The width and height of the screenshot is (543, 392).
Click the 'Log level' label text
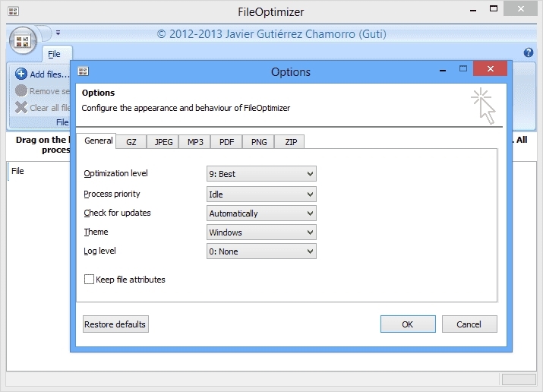[x=99, y=251]
